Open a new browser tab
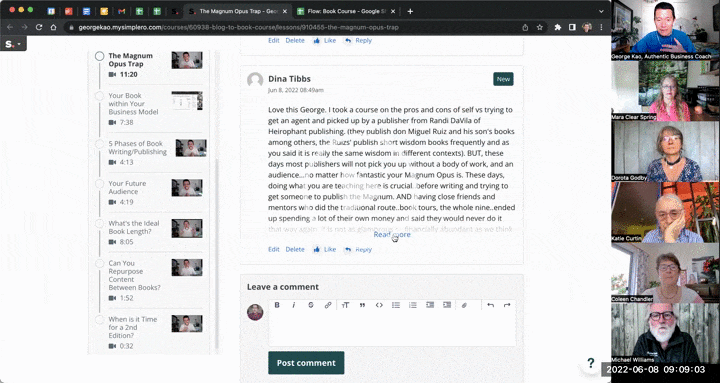Viewport: 720px width, 383px height. tap(410, 11)
